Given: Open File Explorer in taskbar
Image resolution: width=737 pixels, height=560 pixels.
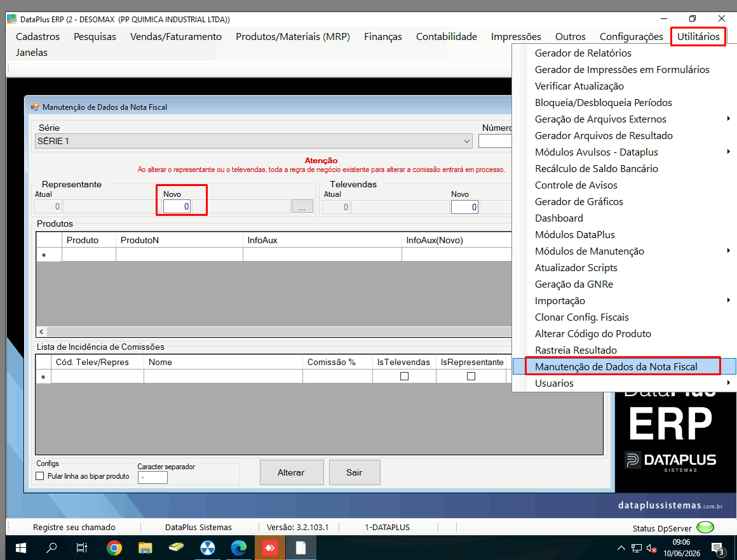Looking at the screenshot, I should tap(145, 548).
